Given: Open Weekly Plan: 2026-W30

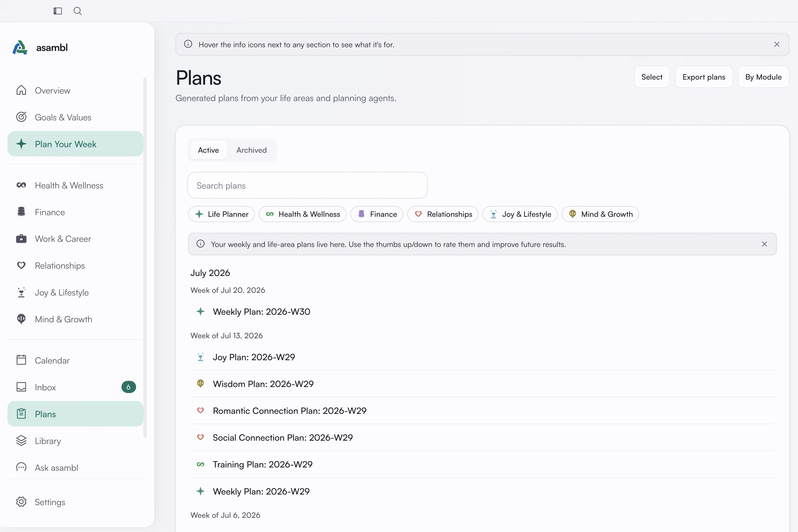Looking at the screenshot, I should [482, 311].
